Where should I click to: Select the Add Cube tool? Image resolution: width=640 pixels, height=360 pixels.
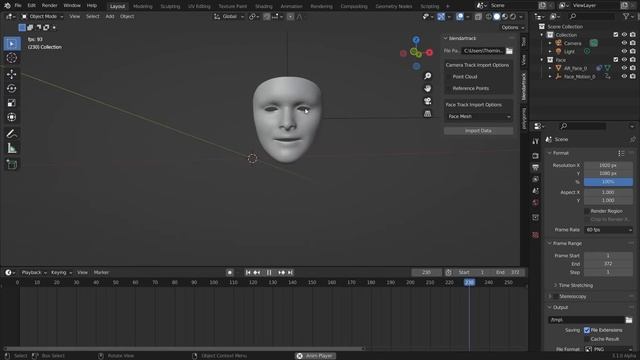(12, 164)
